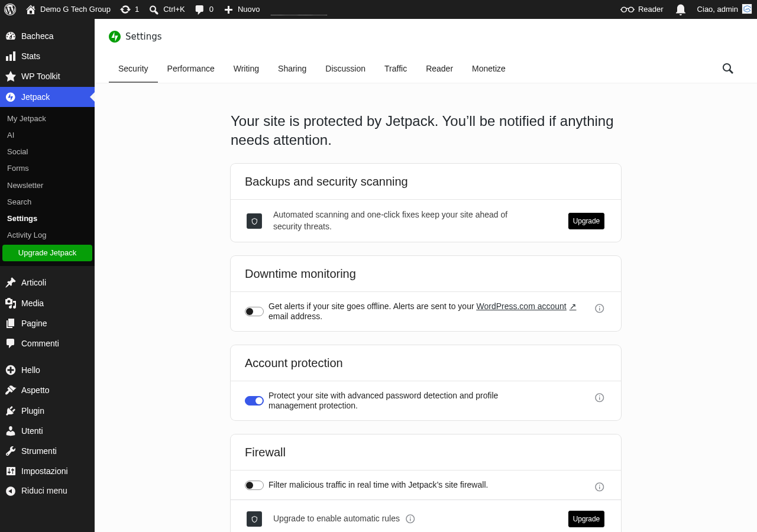Switch to the Sharing tab
Image resolution: width=757 pixels, height=532 pixels.
pos(292,69)
